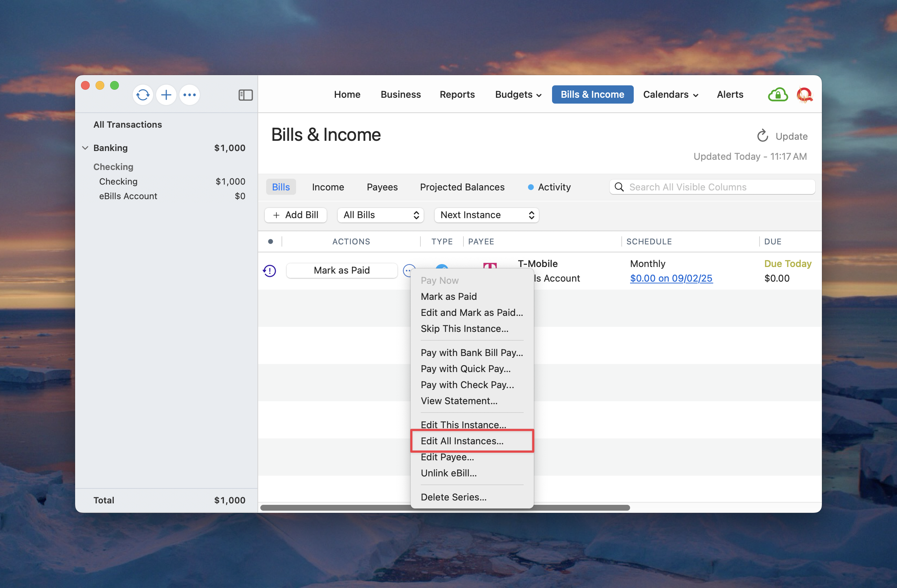Collapse the Banking accounts group
This screenshot has width=897, height=588.
[x=85, y=148]
